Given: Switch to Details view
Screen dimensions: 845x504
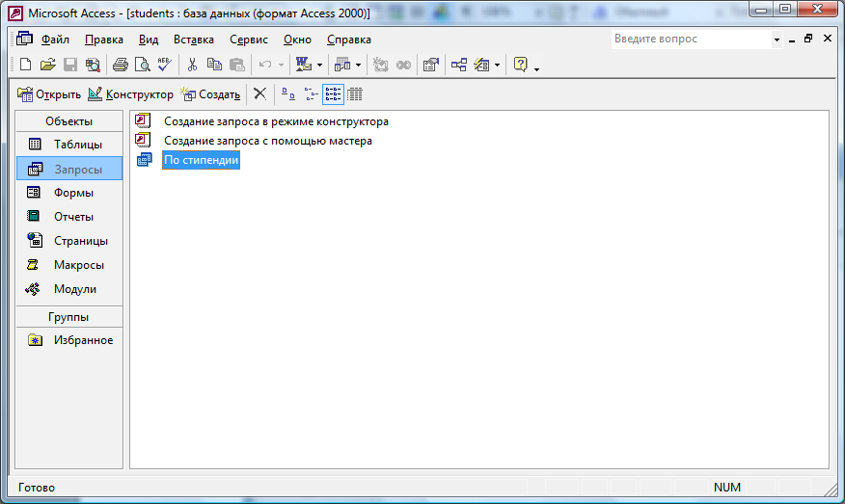Looking at the screenshot, I should [x=355, y=94].
